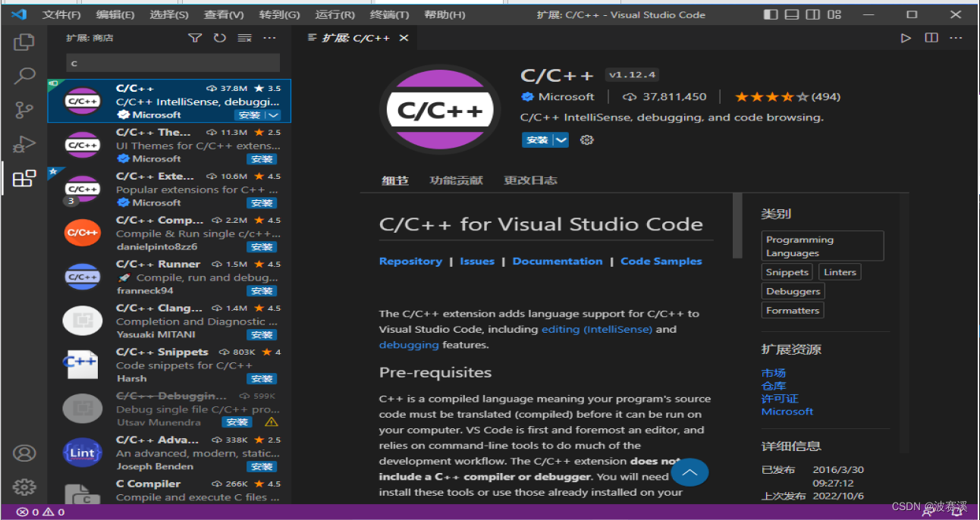Refresh the extensions list
The width and height of the screenshot is (980, 520).
coord(220,38)
